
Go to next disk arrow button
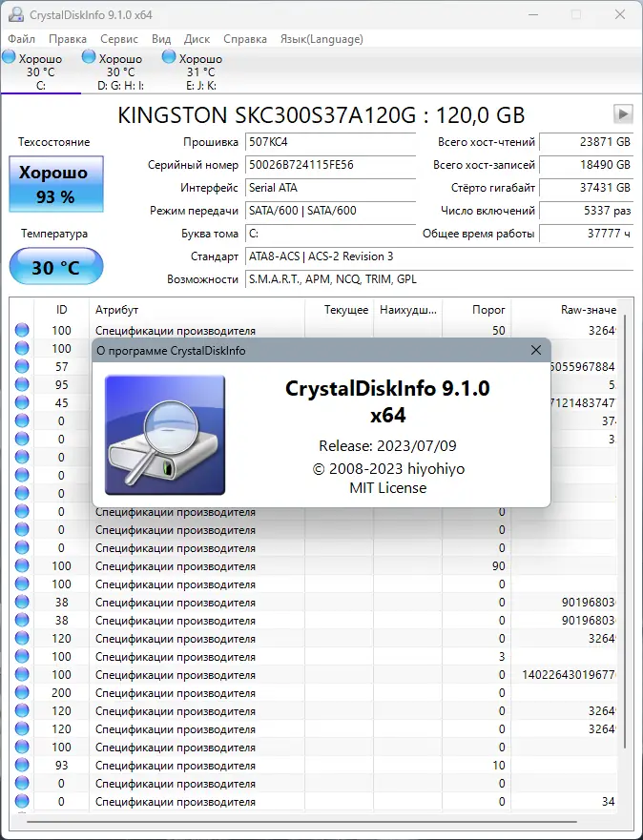tap(623, 113)
